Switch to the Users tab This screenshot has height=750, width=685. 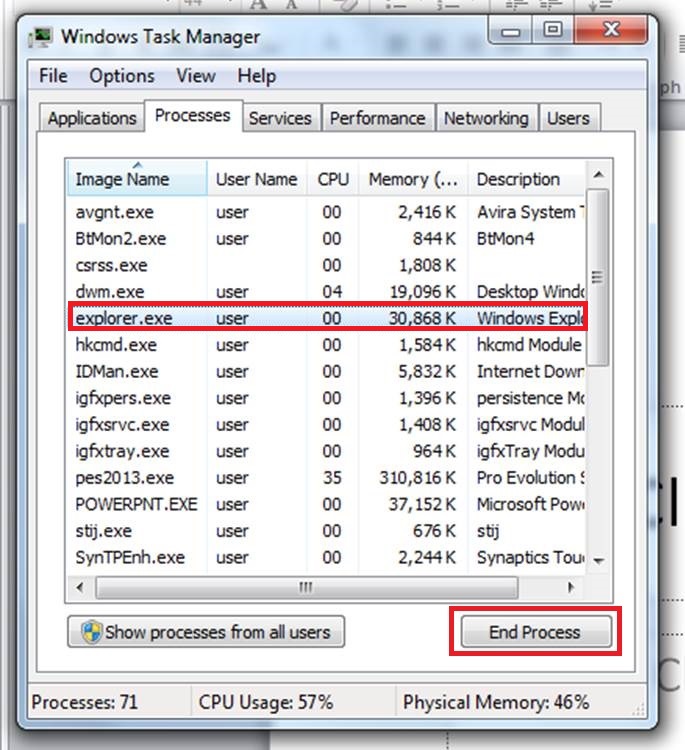coord(568,118)
